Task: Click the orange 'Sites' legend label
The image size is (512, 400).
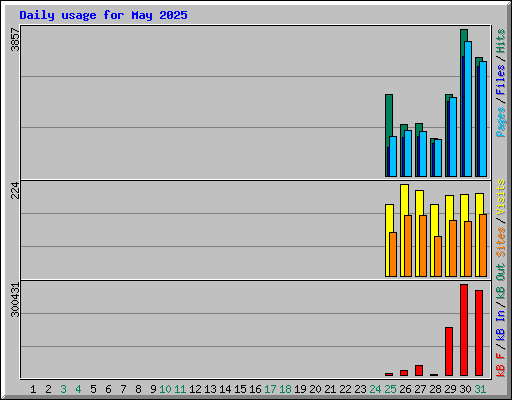Action: pos(501,242)
